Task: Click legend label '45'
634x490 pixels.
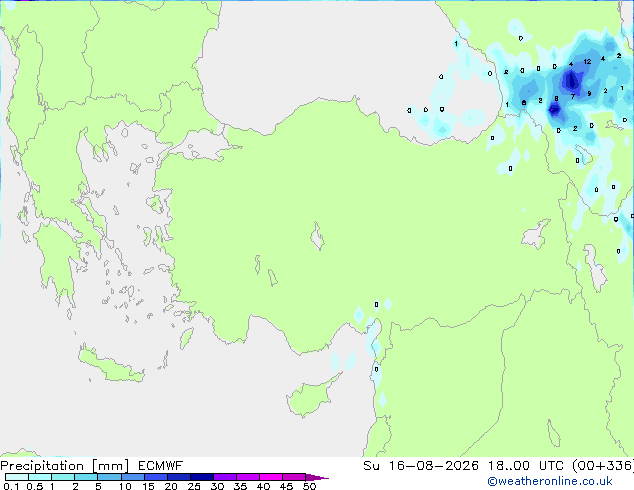Action: (x=286, y=486)
